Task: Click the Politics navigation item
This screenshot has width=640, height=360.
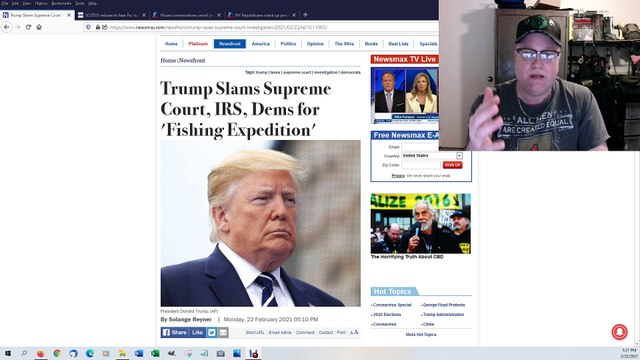Action: tap(288, 44)
